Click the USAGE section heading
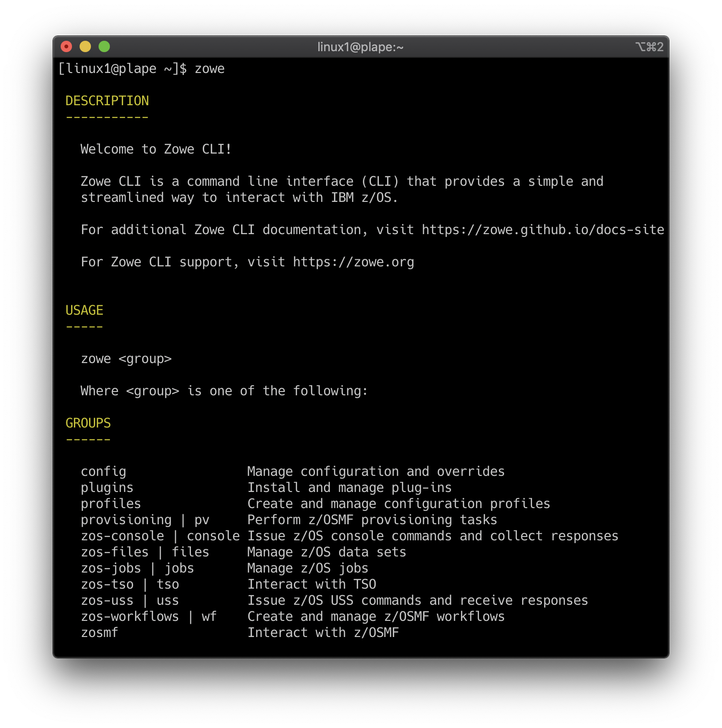 tap(85, 310)
